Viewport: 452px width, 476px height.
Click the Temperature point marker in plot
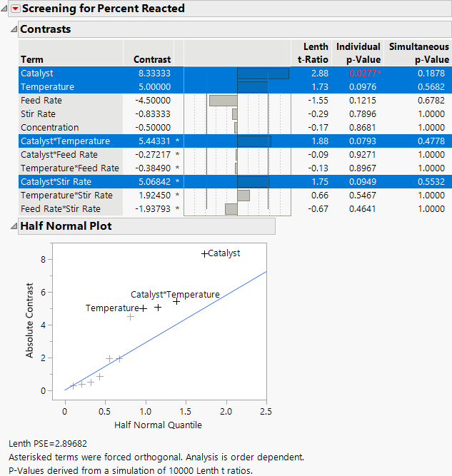pyautogui.click(x=144, y=308)
